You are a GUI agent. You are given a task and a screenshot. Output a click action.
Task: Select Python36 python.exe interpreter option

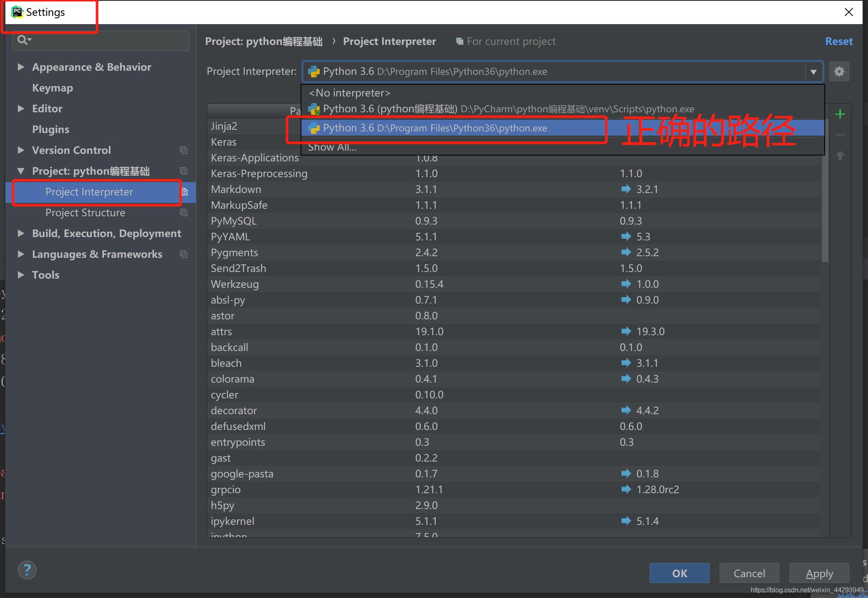[x=563, y=128]
